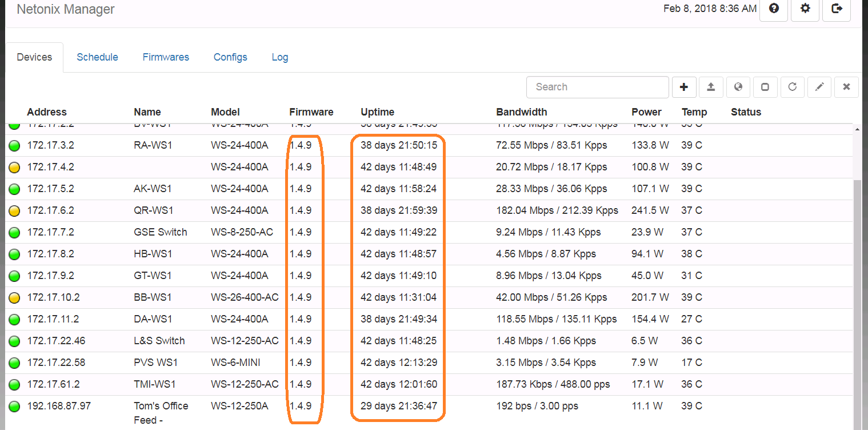The height and width of the screenshot is (430, 868).
Task: Sort devices by Uptime column header
Action: 377,112
